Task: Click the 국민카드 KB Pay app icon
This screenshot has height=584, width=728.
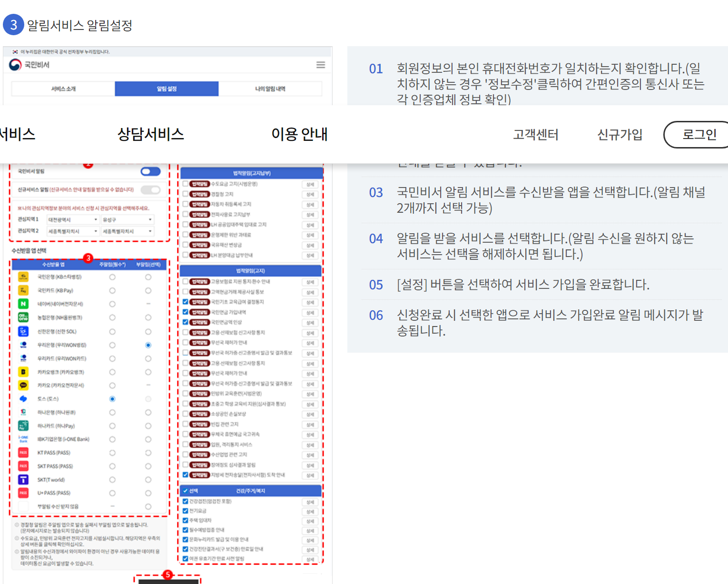Action: tap(23, 290)
